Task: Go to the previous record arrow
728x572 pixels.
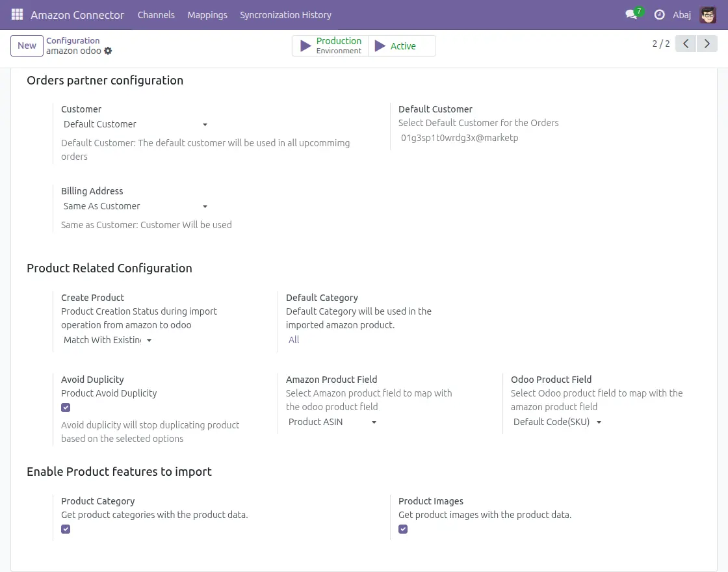Action: [686, 43]
